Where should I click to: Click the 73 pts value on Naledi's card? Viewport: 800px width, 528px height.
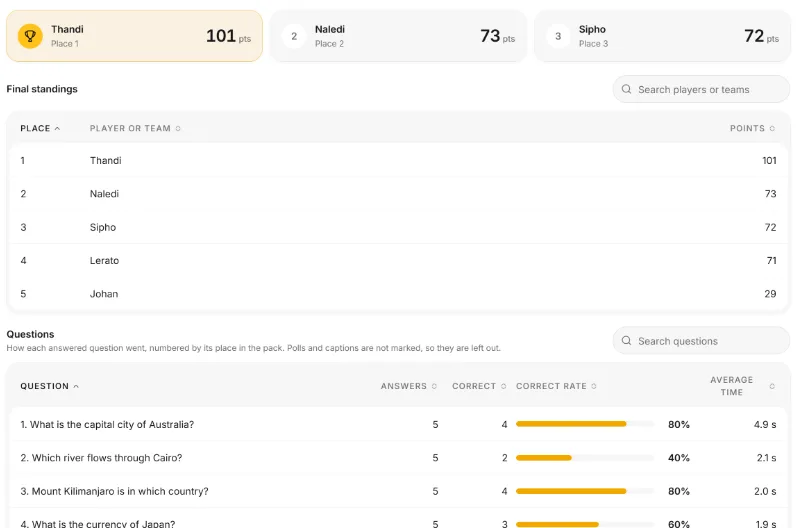[497, 36]
